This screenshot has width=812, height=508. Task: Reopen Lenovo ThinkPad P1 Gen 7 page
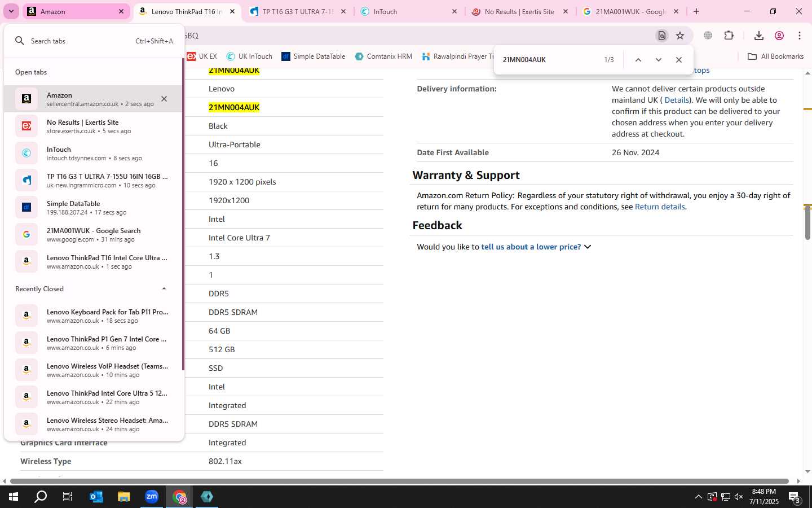tap(94, 343)
